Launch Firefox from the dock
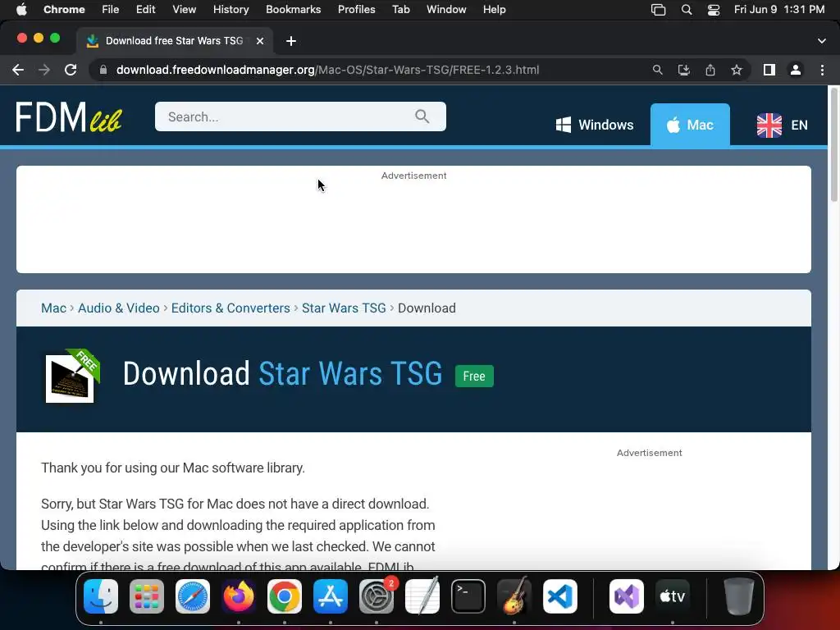The width and height of the screenshot is (840, 630). coord(239,596)
